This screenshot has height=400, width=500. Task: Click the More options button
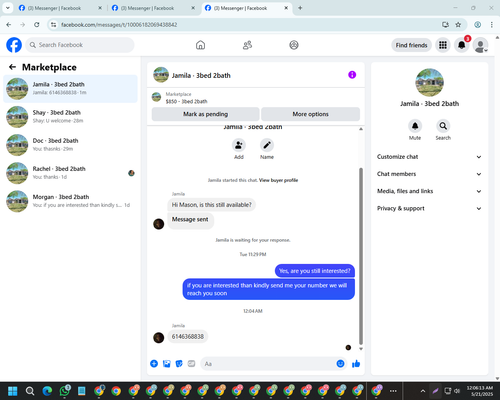(x=310, y=114)
